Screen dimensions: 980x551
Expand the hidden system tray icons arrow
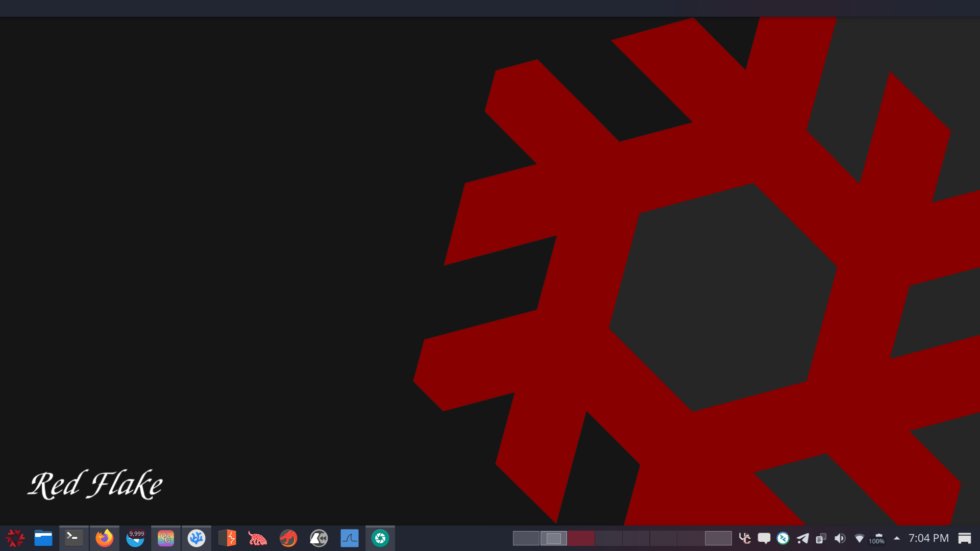[897, 538]
